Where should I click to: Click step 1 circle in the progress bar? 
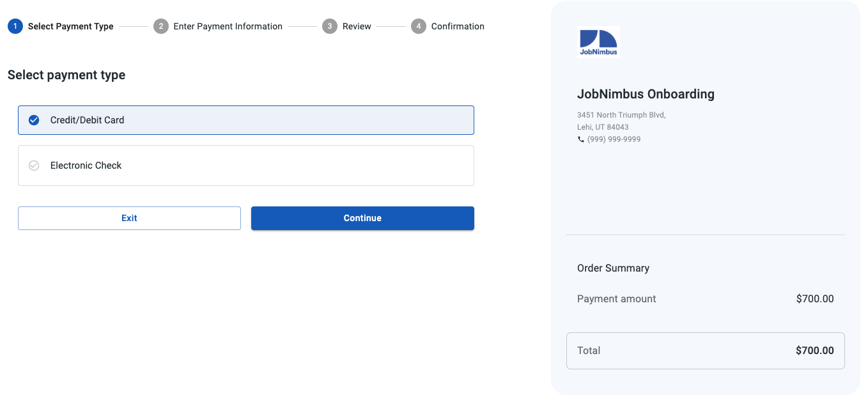[x=15, y=26]
